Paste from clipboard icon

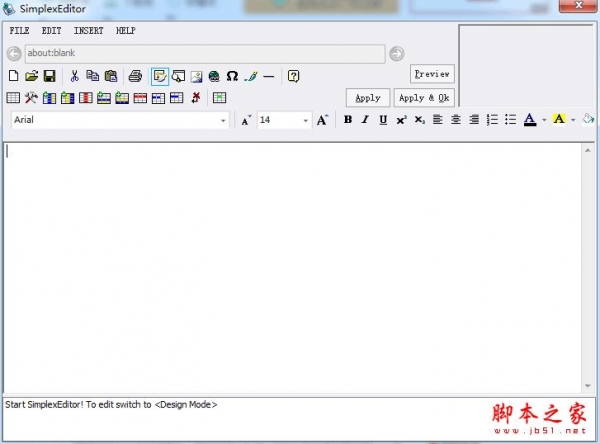[111, 76]
